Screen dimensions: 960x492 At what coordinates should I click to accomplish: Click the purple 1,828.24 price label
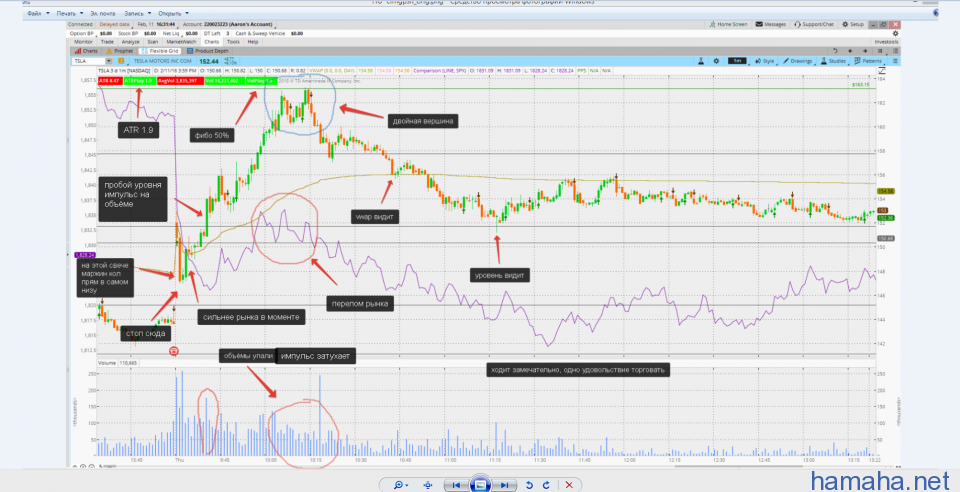tap(84, 255)
